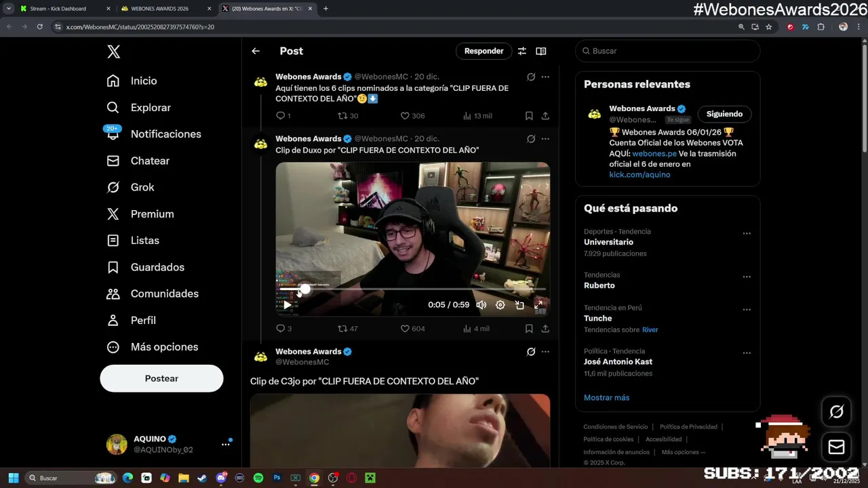Seek on the Duxo video progress bar

(x=412, y=289)
